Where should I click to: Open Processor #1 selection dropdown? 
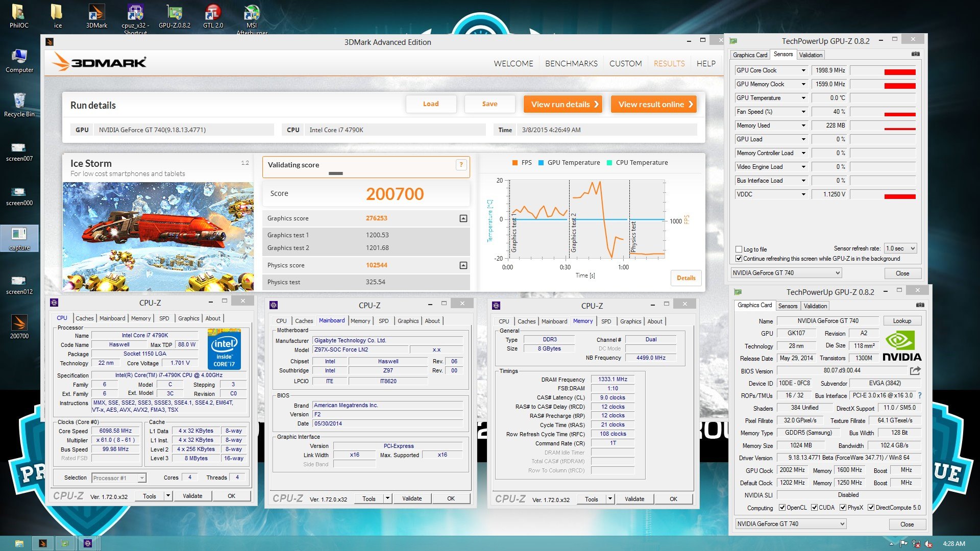coord(119,478)
